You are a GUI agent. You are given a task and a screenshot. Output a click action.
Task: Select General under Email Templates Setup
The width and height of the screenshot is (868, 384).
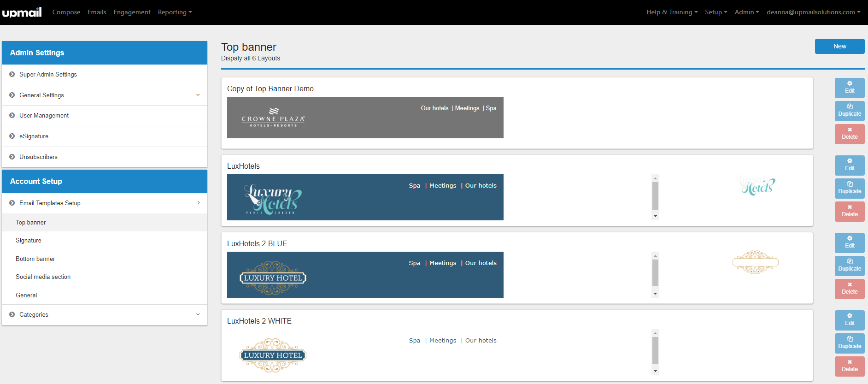click(x=105, y=295)
